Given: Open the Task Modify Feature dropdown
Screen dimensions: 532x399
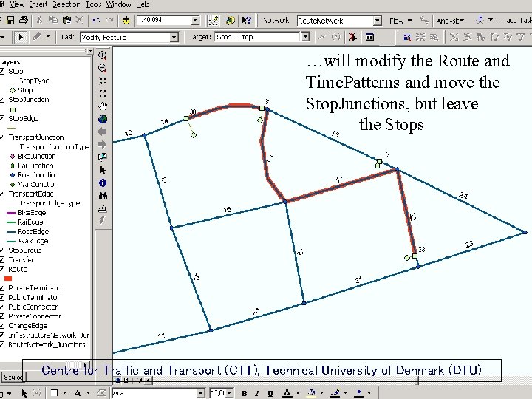Looking at the screenshot, I should (174, 37).
